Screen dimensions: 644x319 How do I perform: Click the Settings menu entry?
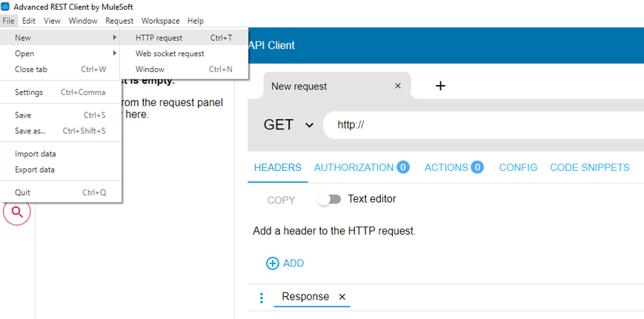click(29, 93)
